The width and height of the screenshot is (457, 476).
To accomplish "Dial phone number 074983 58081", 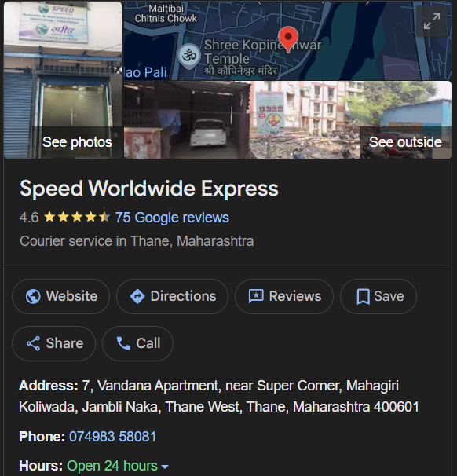I will [112, 437].
